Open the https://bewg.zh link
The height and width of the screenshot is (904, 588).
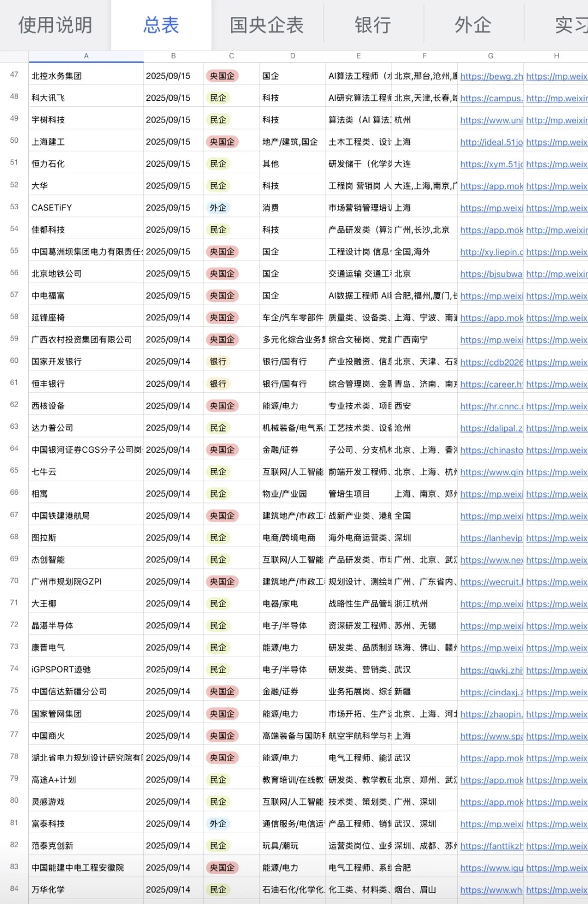[x=492, y=77]
